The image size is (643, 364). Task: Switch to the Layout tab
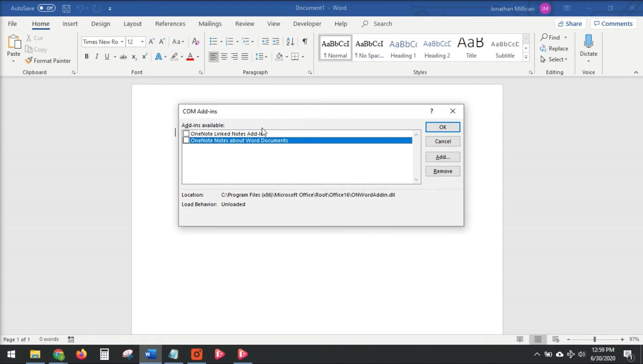coord(132,24)
